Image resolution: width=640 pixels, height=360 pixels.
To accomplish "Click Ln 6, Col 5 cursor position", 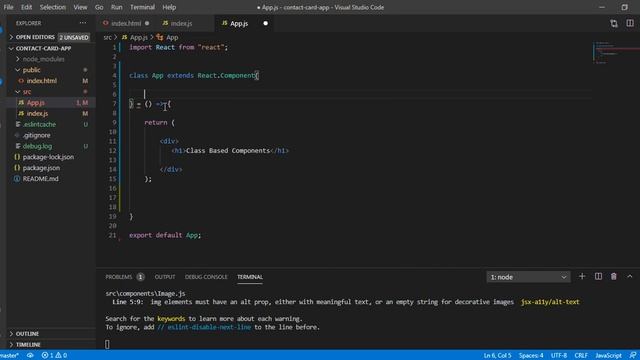I will (497, 356).
